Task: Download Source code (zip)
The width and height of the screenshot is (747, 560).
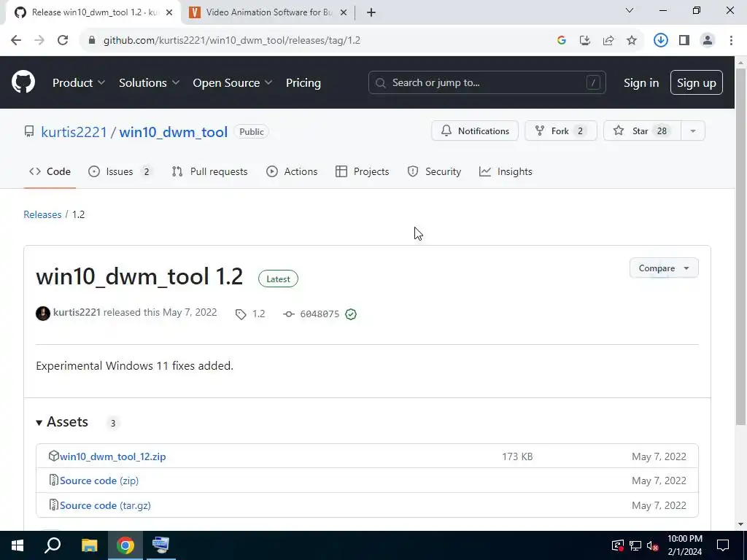Action: (x=99, y=481)
